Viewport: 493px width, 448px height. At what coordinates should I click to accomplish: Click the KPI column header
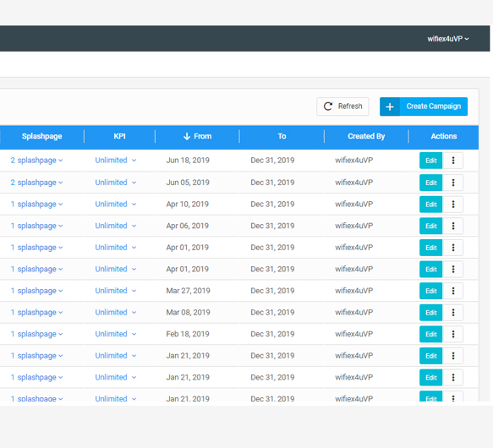pos(119,136)
